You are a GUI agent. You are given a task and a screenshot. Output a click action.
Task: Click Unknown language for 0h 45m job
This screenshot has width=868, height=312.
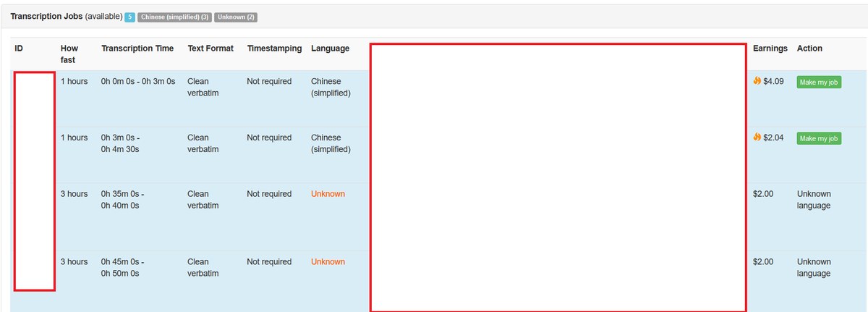(x=814, y=268)
